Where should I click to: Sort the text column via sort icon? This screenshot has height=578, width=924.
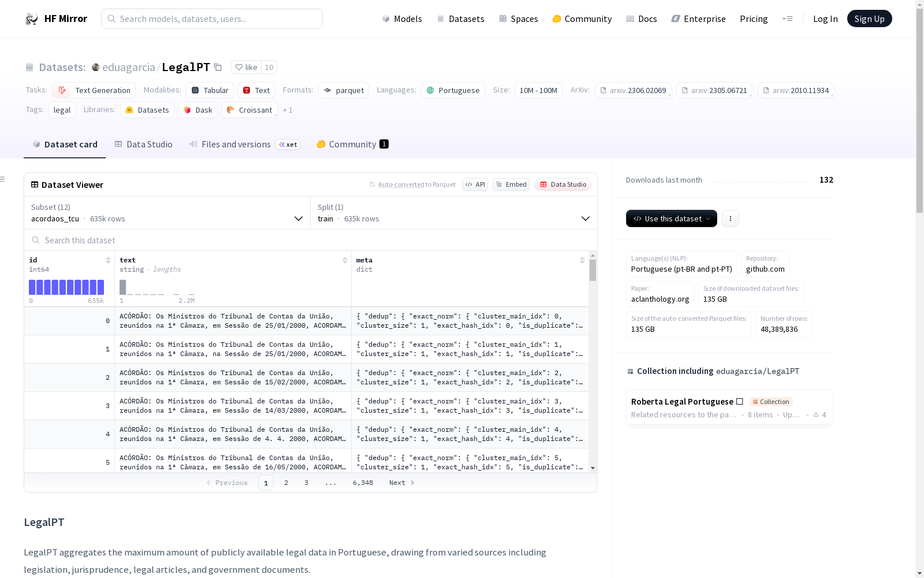pyautogui.click(x=345, y=260)
